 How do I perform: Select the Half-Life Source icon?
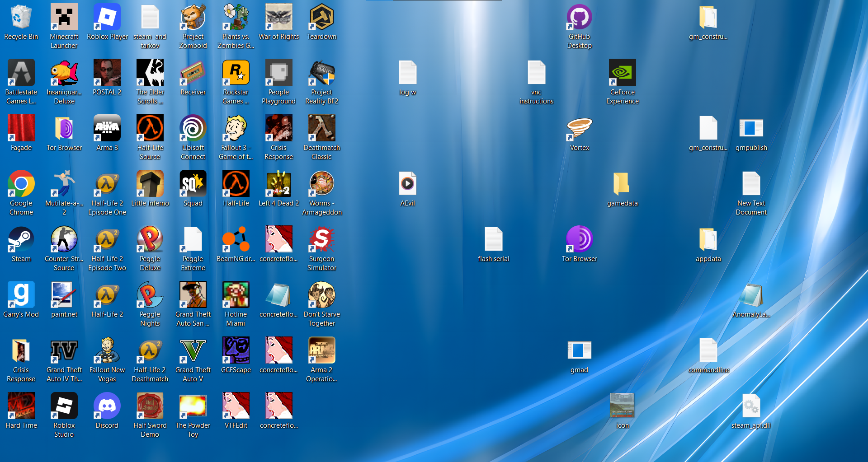pos(150,128)
